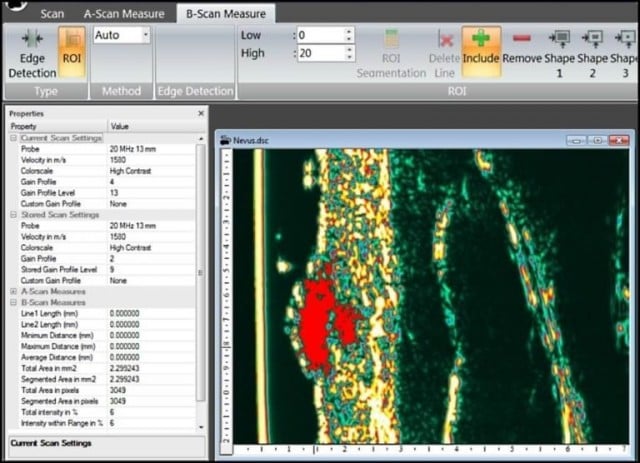Click the Properties scrollbar up arrow
This screenshot has height=463, width=640.
pyautogui.click(x=201, y=139)
